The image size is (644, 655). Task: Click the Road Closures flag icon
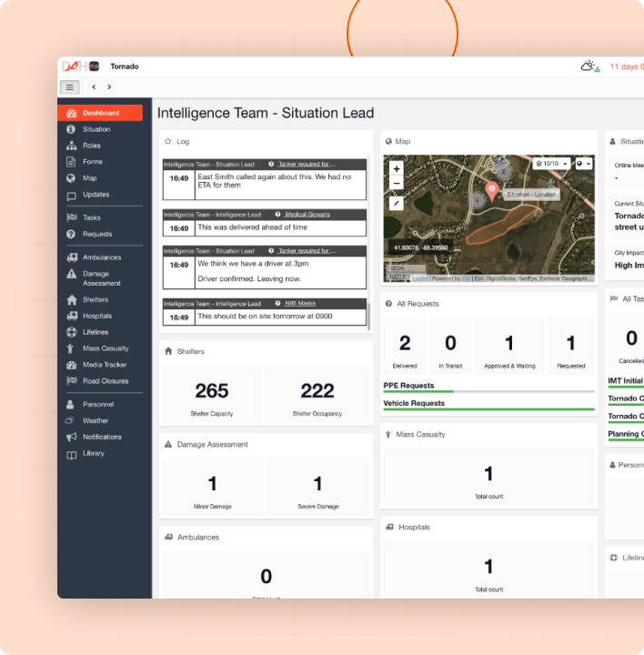tap(72, 380)
